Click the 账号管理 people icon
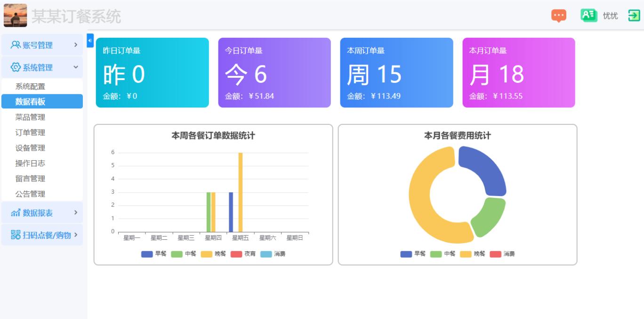644x319 pixels. click(x=16, y=45)
